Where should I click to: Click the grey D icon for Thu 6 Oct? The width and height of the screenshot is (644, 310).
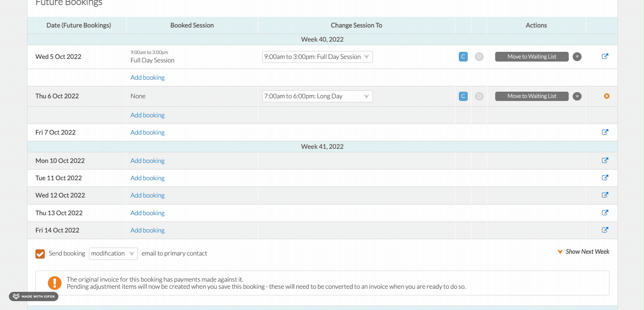click(x=479, y=96)
